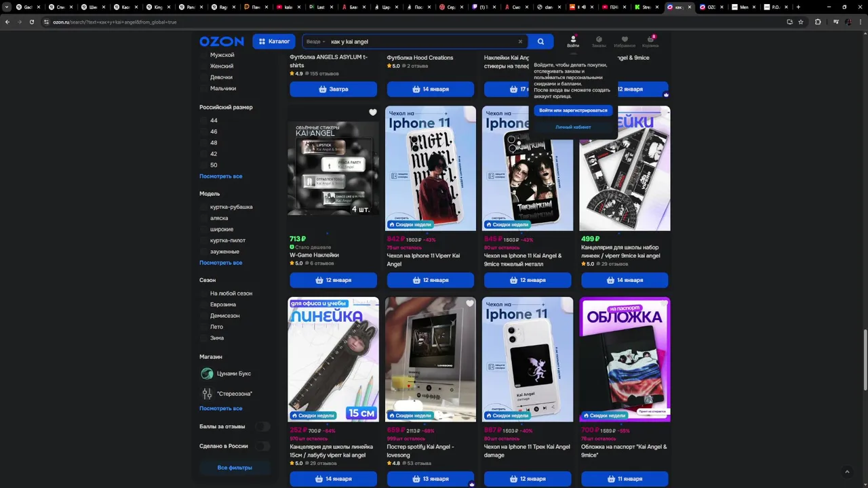Switch to the Gact browser tab
The image size is (868, 488).
click(x=27, y=7)
